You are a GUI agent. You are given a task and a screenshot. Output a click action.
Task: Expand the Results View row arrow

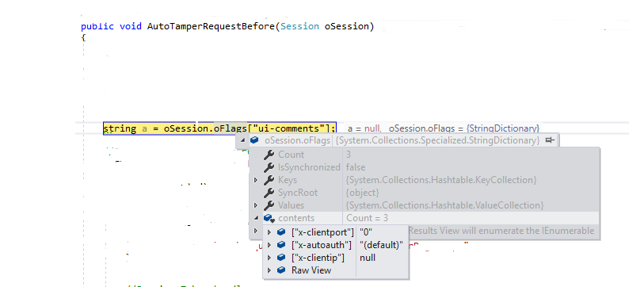256,231
